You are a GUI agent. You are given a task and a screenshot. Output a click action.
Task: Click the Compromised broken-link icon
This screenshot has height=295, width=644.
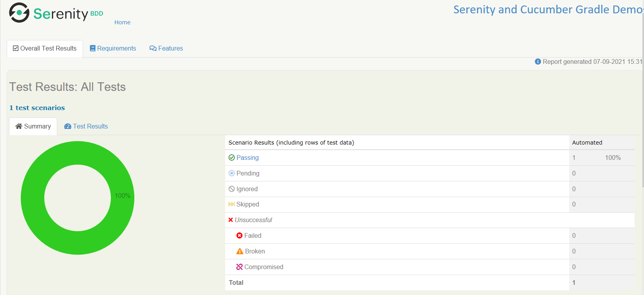click(x=239, y=267)
